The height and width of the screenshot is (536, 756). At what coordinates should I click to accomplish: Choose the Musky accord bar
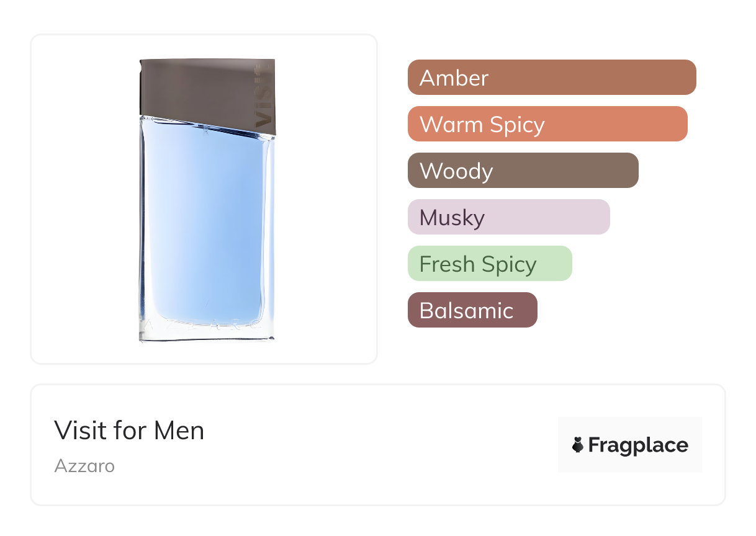[508, 217]
